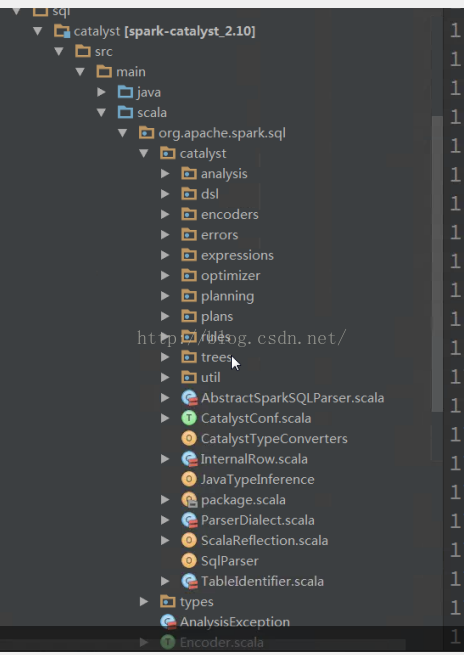Click the ScalaReflection.scala object icon
This screenshot has height=655, width=464.
pos(189,540)
